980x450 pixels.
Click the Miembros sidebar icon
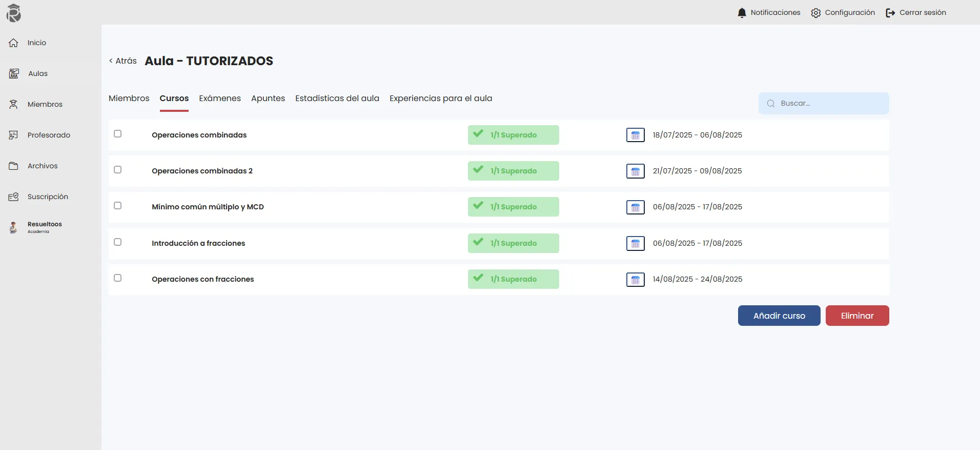coord(14,104)
